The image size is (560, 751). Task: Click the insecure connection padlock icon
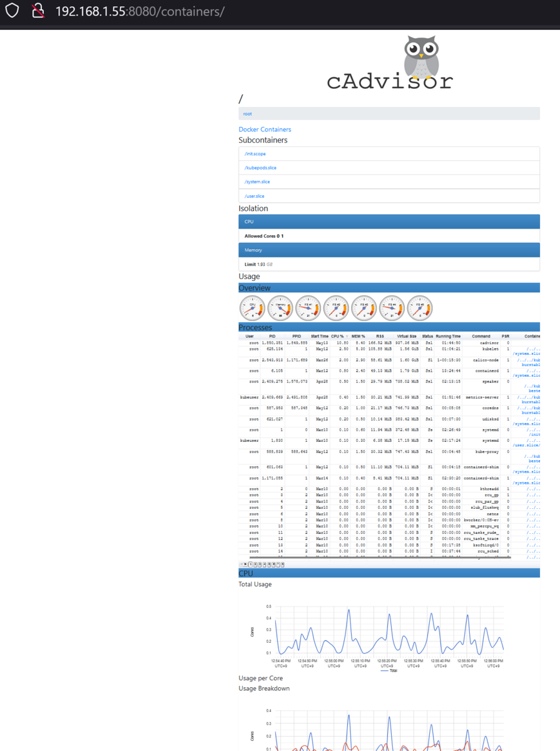[x=38, y=11]
